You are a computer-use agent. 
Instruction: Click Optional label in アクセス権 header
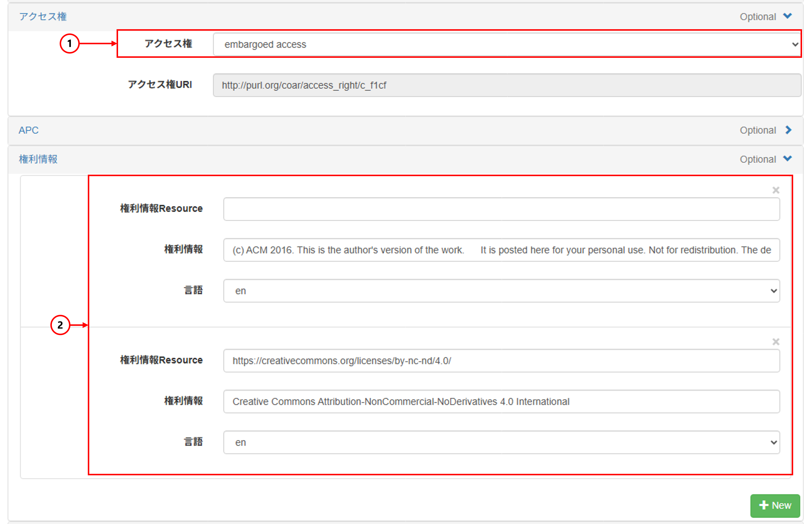click(758, 17)
